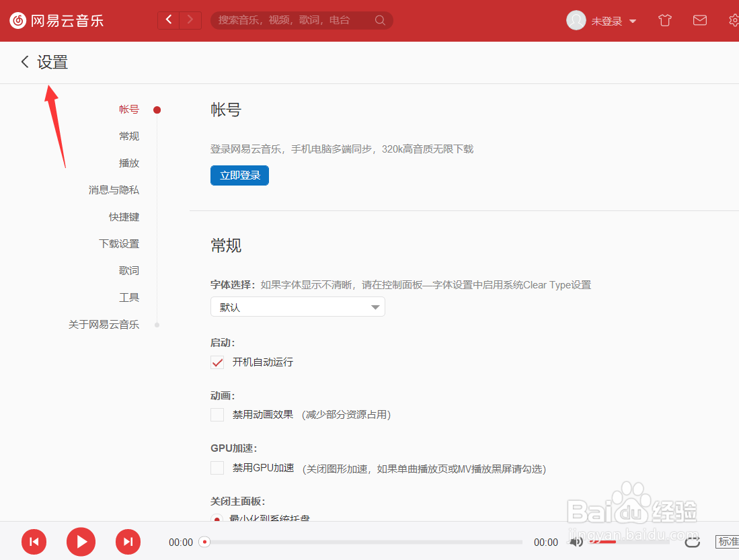The height and width of the screenshot is (560, 739).
Task: Switch to 播放 settings section
Action: 129,163
